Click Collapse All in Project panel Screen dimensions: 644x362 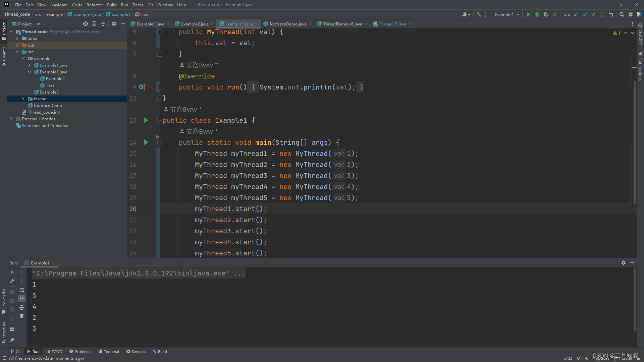click(x=103, y=24)
